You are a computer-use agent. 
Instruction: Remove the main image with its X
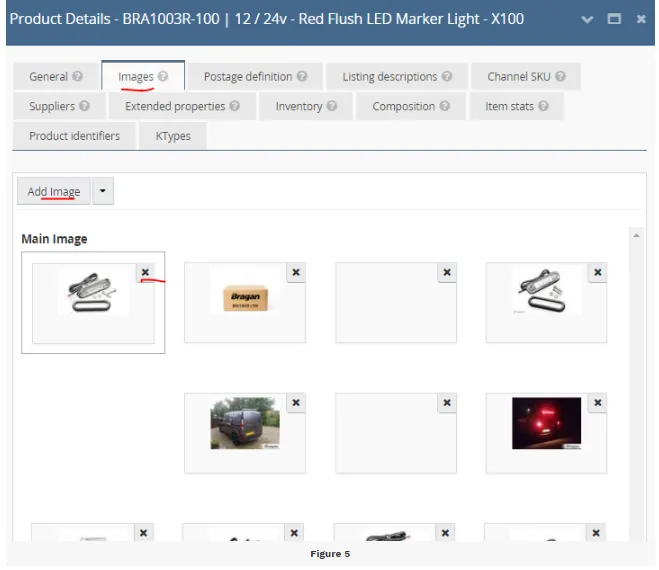[145, 272]
